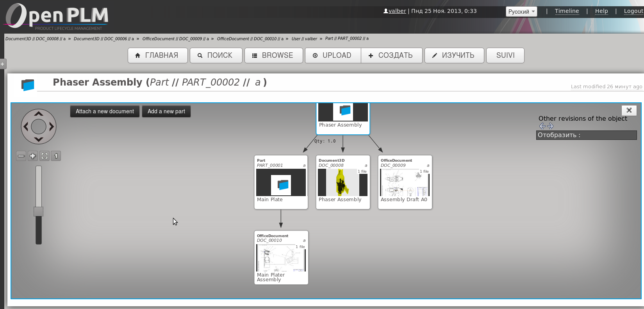
Task: Open valber user profile link
Action: [397, 11]
